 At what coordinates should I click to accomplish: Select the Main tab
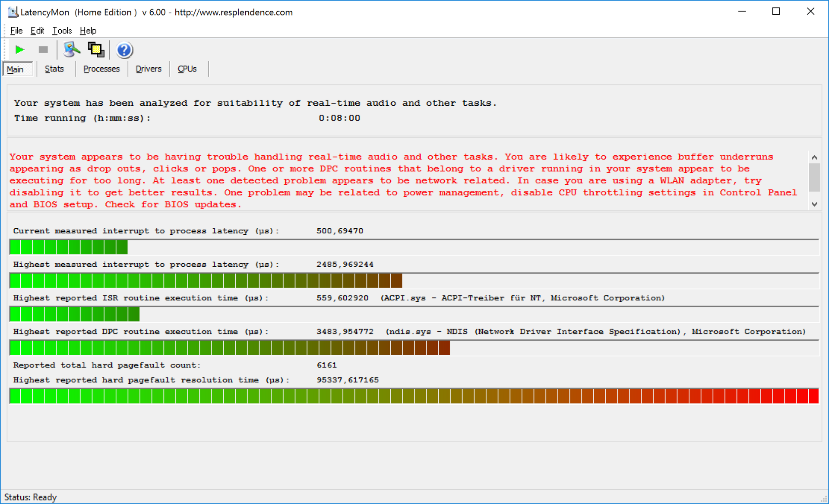coord(18,69)
